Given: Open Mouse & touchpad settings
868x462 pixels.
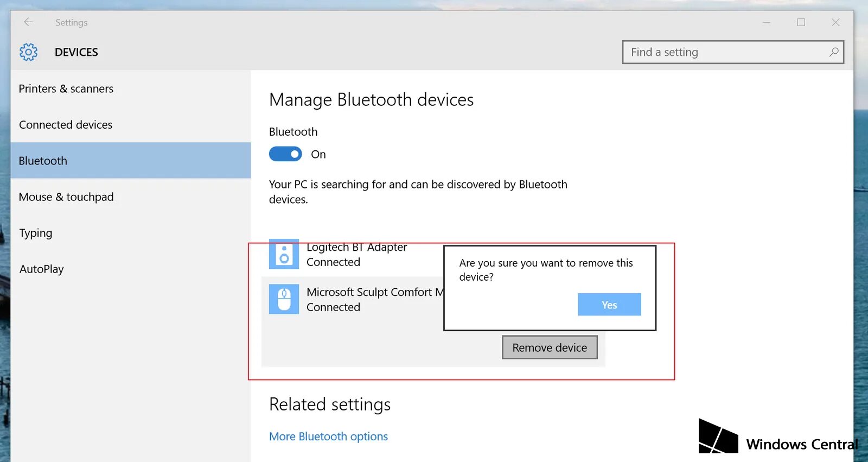Looking at the screenshot, I should pyautogui.click(x=131, y=197).
